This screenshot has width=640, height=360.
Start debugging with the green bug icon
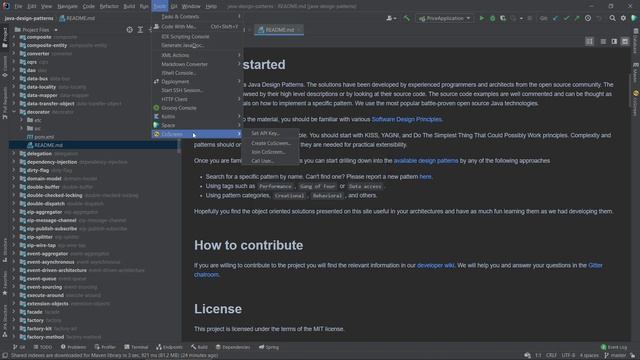click(493, 18)
